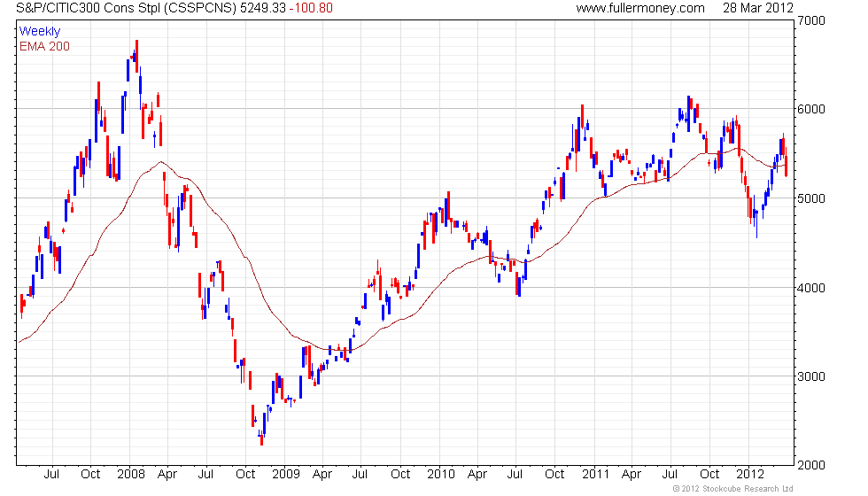
Task: Click the 6000 price axis label
Action: (x=811, y=109)
